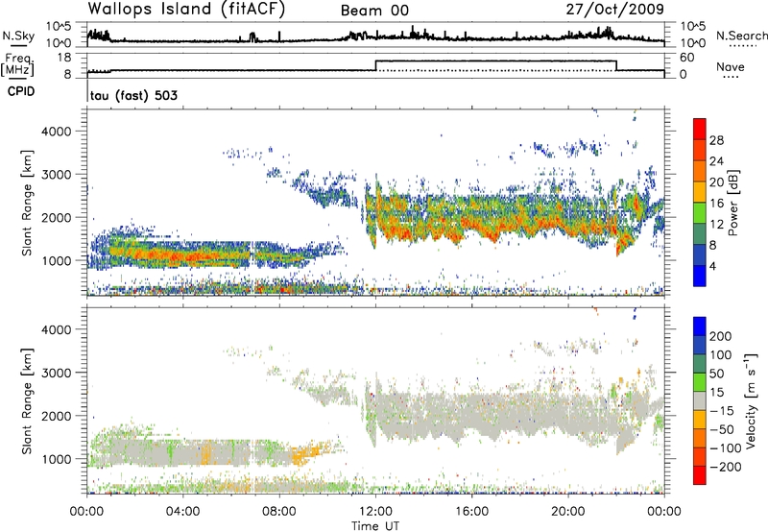Screen dimensions: 768x532
Task: Pick the Velocity colorbar segment between -15 and -50
Action: pos(700,420)
